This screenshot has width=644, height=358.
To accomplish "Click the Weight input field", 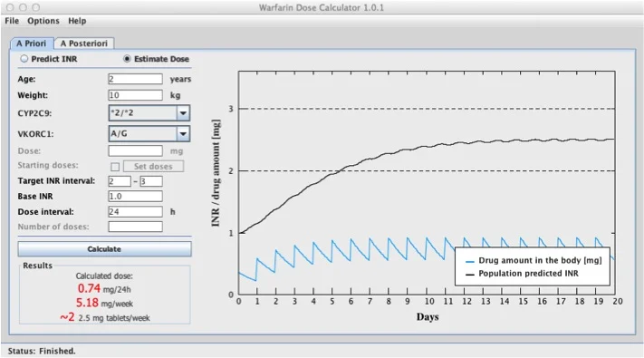I will 135,95.
